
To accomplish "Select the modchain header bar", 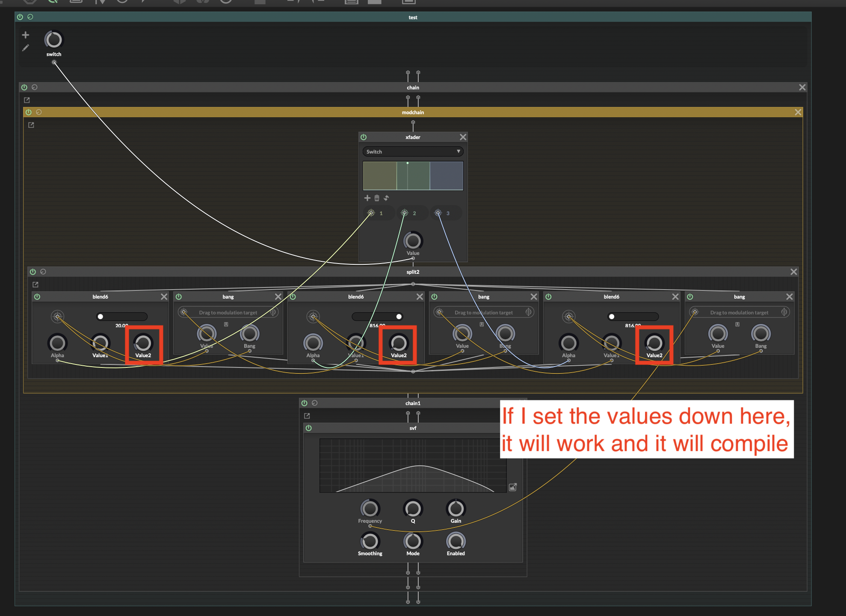I will tap(413, 112).
